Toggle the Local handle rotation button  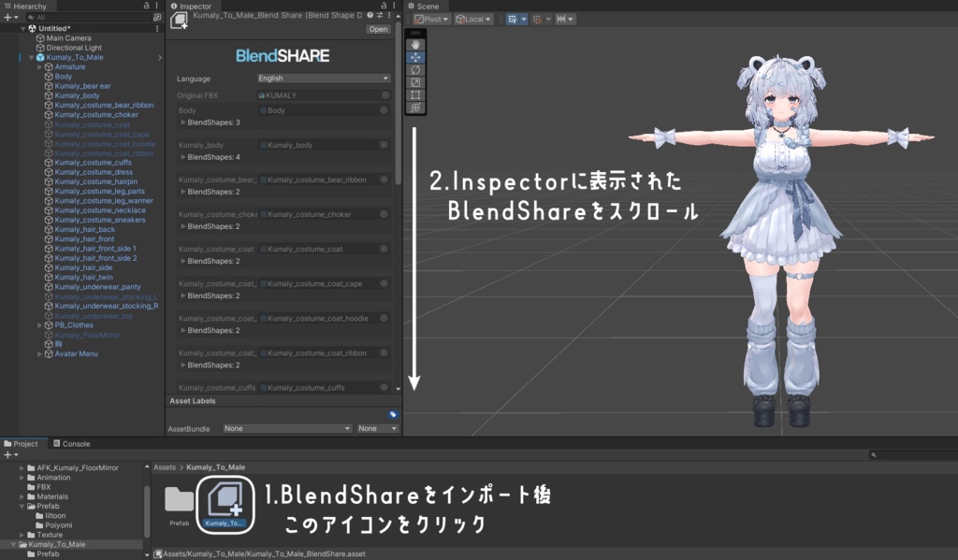473,19
